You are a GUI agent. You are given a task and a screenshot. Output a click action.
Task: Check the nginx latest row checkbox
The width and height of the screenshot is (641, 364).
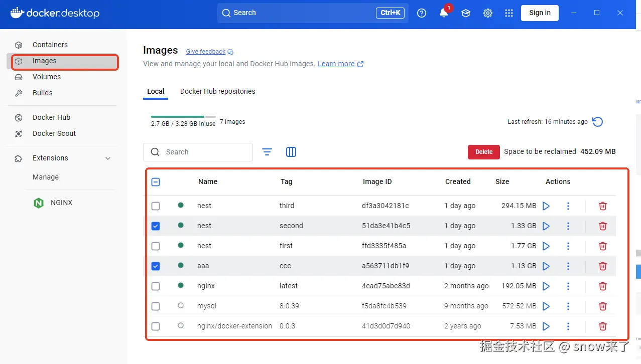pos(156,286)
